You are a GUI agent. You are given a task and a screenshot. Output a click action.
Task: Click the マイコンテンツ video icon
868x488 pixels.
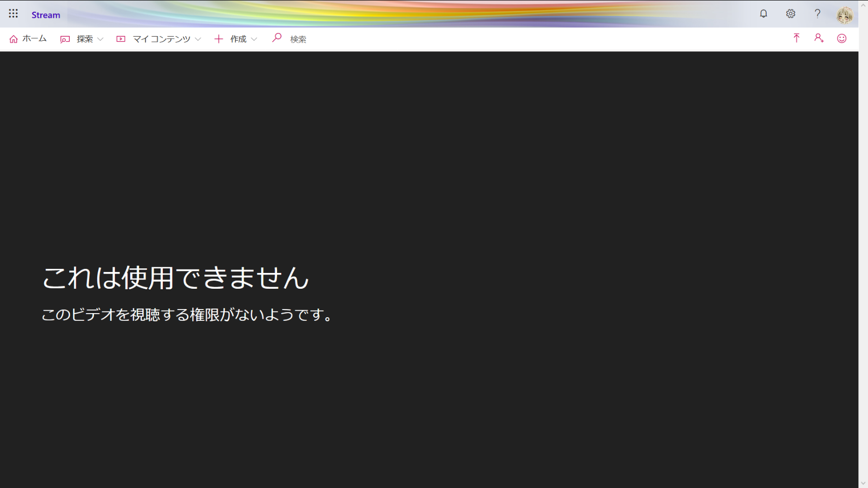(x=121, y=39)
